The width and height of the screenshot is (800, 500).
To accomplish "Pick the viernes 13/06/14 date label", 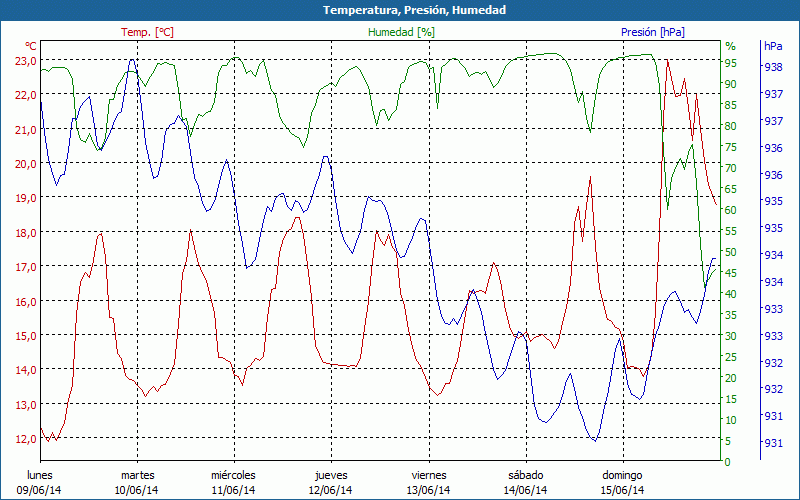I will pyautogui.click(x=428, y=482).
